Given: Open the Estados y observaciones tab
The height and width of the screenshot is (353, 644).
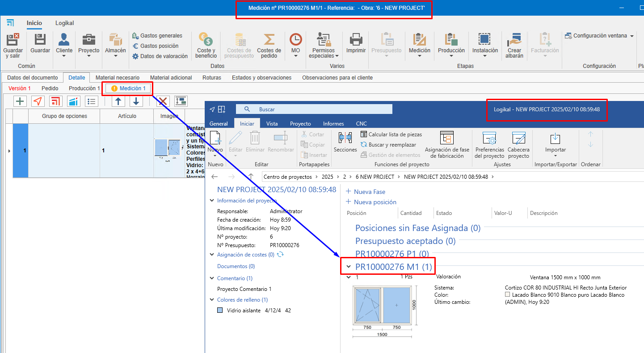Looking at the screenshot, I should click(x=261, y=78).
